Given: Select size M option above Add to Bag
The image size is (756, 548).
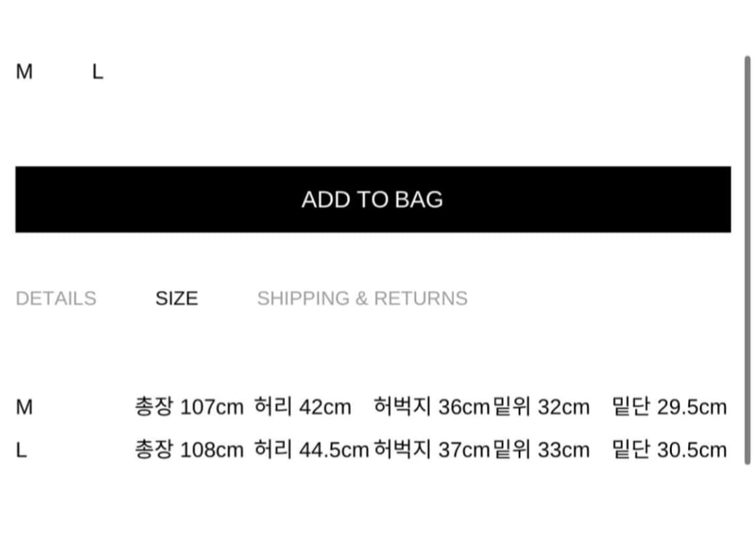Looking at the screenshot, I should point(24,71).
